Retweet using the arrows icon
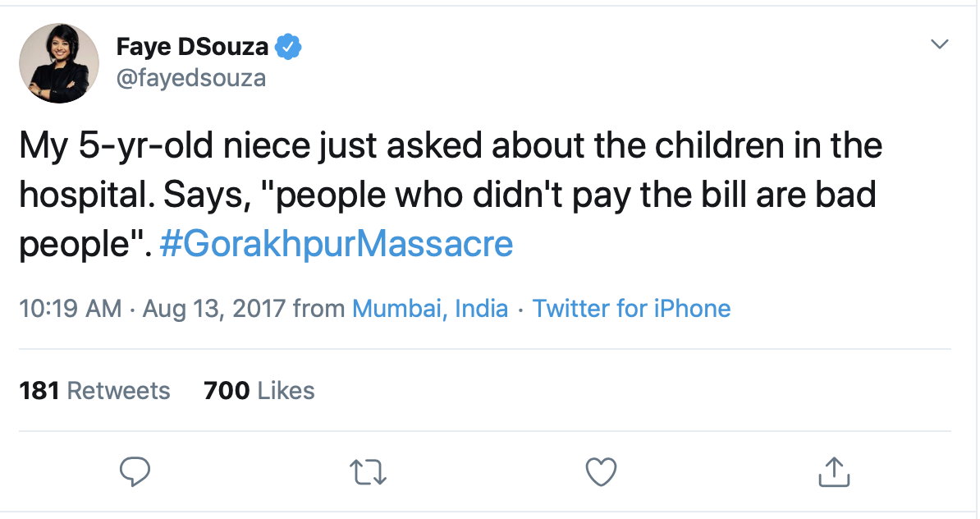The image size is (980, 519). coord(368,471)
